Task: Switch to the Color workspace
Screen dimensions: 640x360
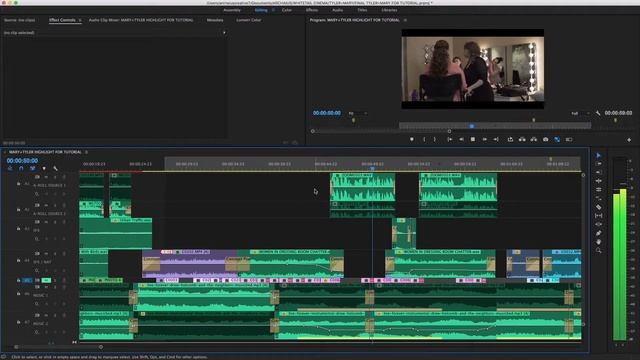Action: [x=287, y=10]
